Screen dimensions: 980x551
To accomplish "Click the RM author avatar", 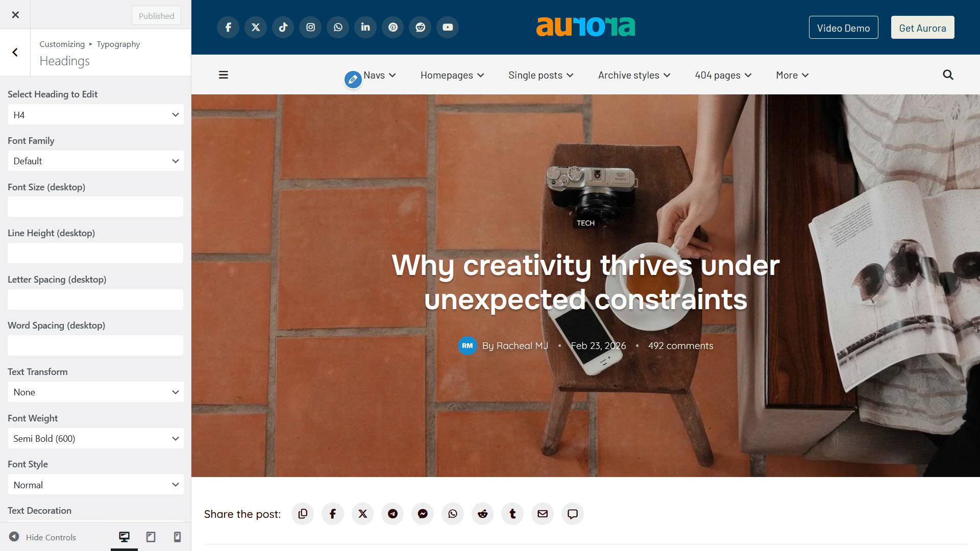I will coord(467,346).
